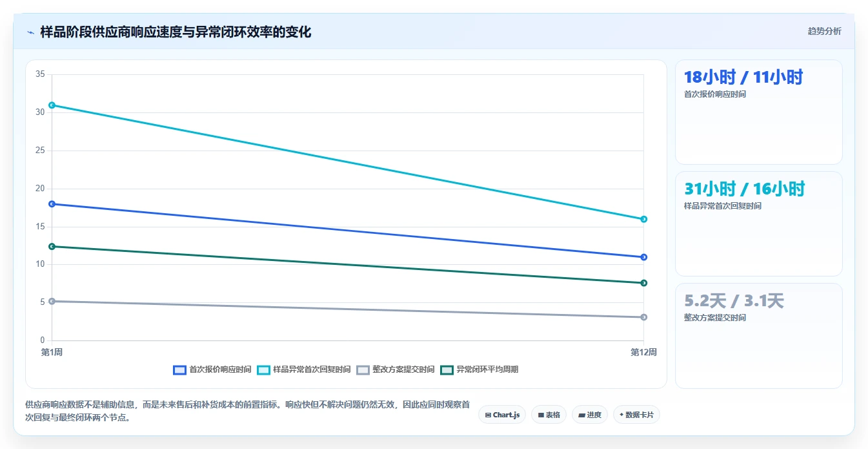Viewport: 868px width, 449px height.
Task: Click the 第12周 x-axis label
Action: [x=643, y=352]
